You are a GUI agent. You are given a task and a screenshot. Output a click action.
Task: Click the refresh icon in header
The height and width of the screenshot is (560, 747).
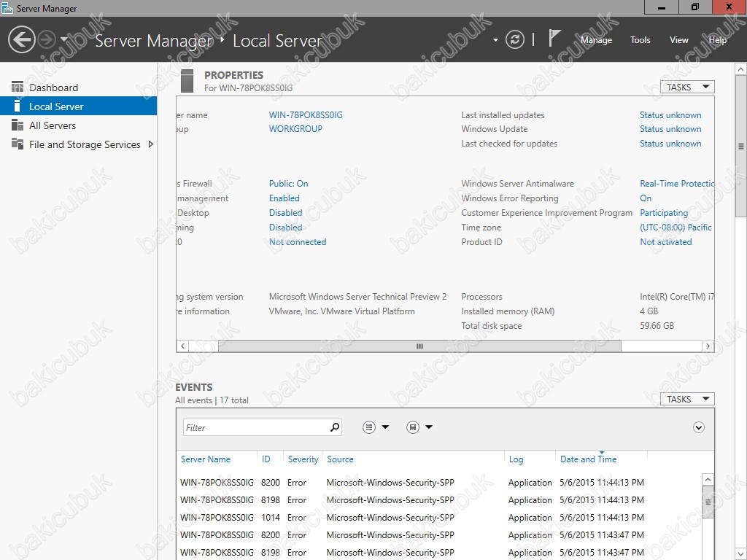coord(514,39)
